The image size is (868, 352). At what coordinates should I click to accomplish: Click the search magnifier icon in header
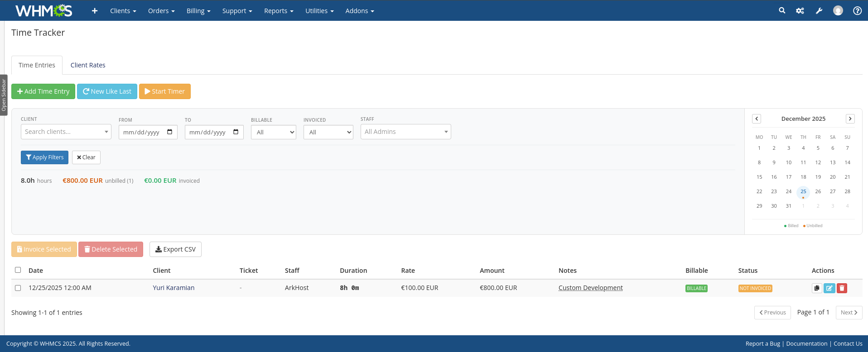click(x=782, y=10)
